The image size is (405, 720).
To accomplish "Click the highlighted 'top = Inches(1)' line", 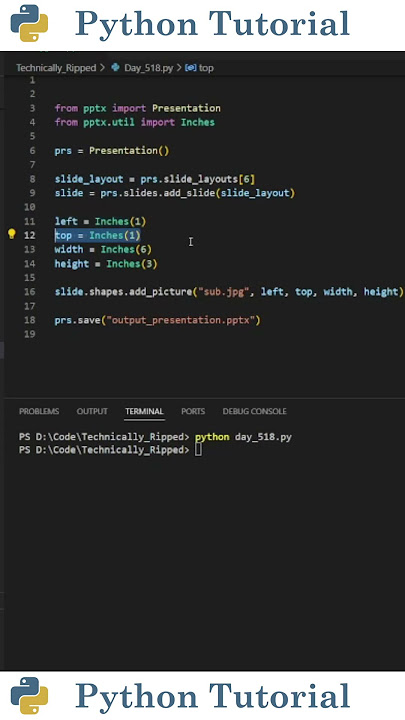I will [97, 235].
